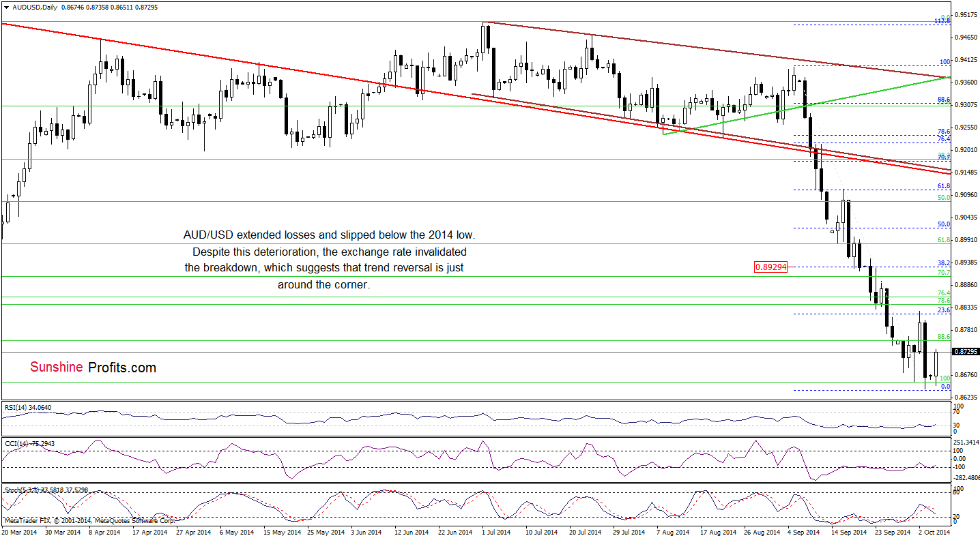Click the current price tag 0.87295
The width and height of the screenshot is (980, 538).
(x=966, y=352)
